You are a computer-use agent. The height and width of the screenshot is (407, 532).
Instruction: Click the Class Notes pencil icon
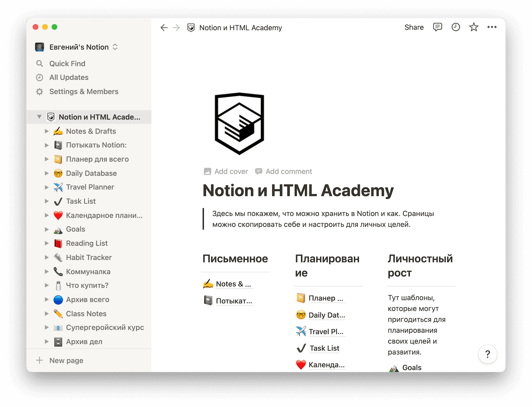pyautogui.click(x=58, y=314)
